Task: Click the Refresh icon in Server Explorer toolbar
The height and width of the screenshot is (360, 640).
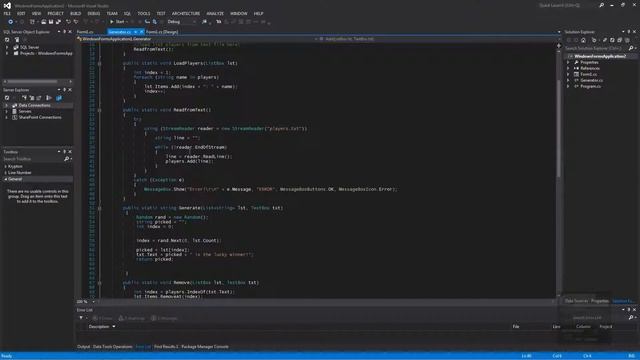Action: (x=7, y=98)
